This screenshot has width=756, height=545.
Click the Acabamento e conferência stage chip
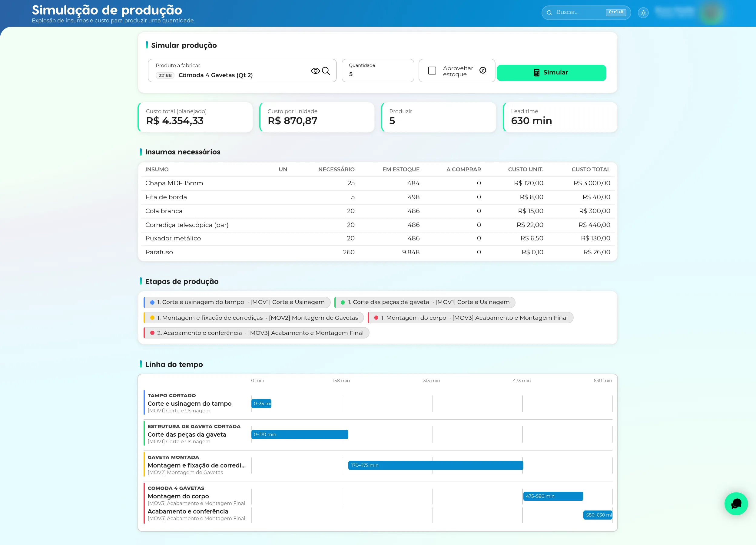(x=256, y=333)
